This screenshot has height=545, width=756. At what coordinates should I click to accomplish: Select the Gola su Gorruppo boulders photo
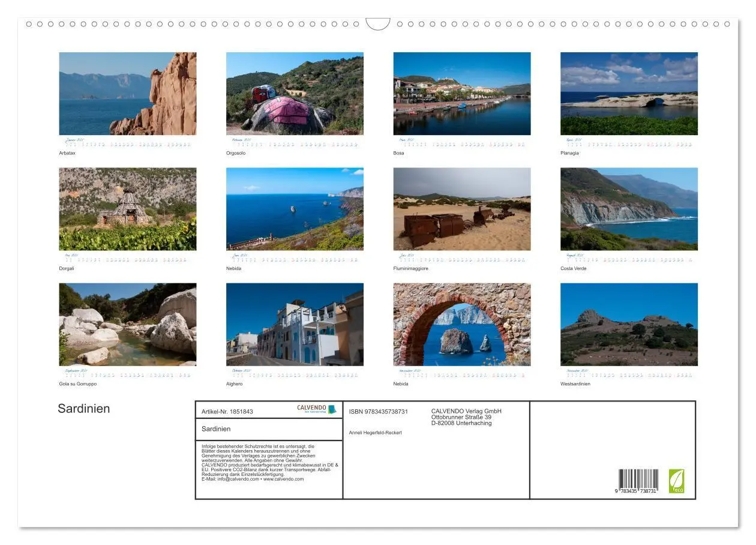tap(128, 325)
